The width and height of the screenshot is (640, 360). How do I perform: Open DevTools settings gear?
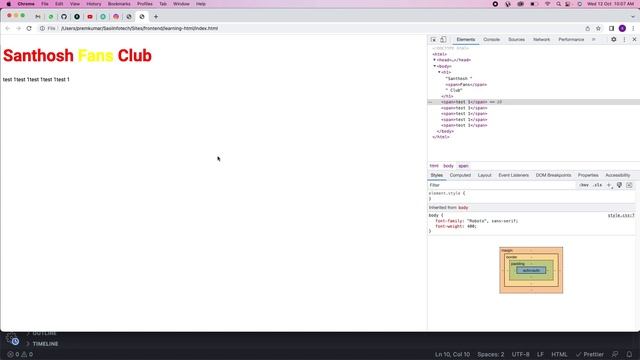pyautogui.click(x=613, y=40)
